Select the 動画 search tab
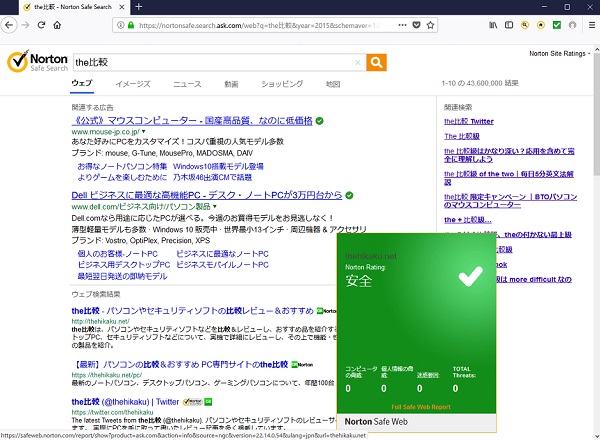 (231, 84)
